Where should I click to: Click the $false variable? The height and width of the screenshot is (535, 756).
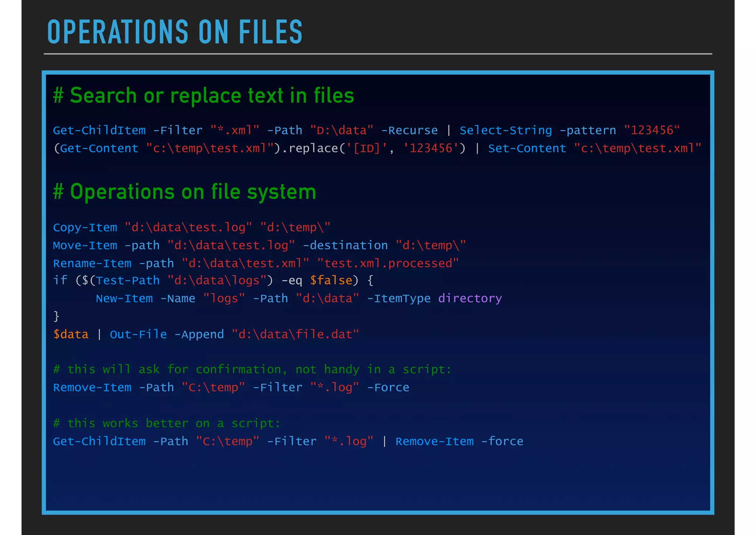[x=331, y=280]
